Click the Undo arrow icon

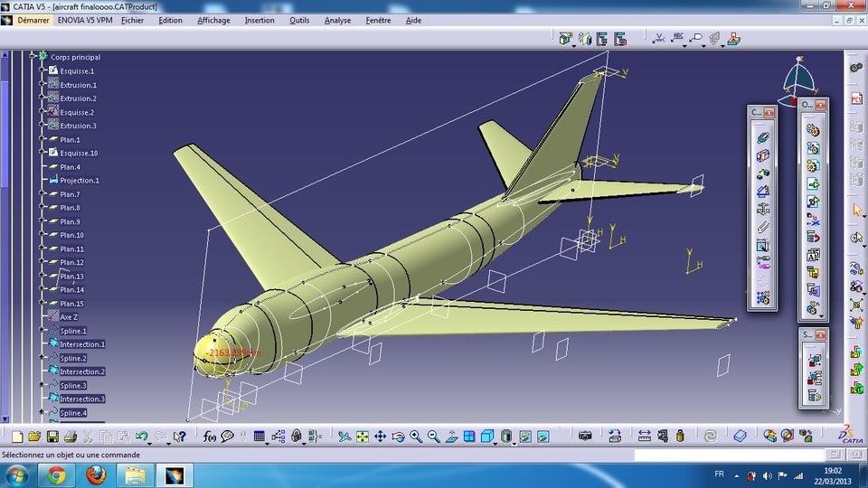pos(141,436)
